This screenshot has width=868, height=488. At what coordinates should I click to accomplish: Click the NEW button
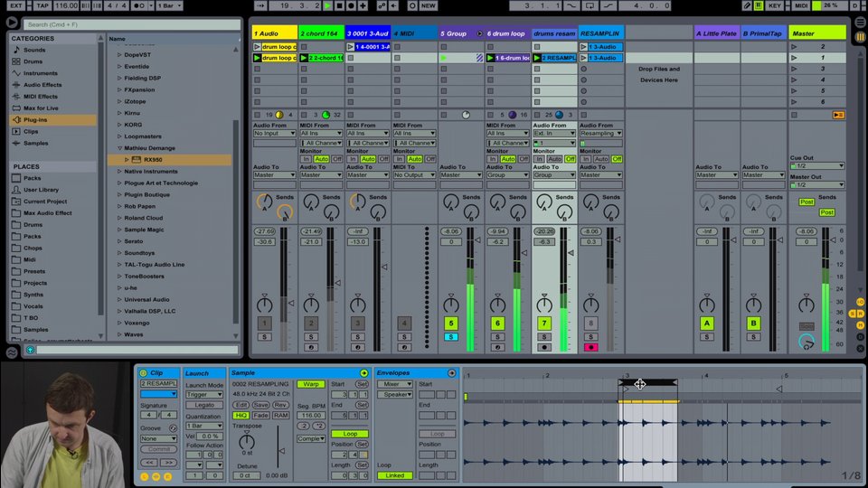point(428,5)
